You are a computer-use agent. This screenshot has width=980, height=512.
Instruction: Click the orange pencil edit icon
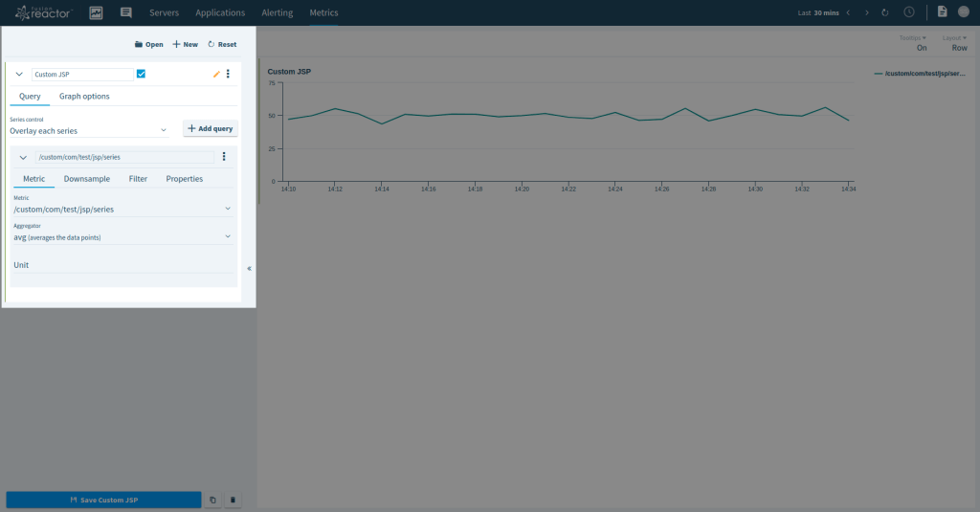(216, 74)
